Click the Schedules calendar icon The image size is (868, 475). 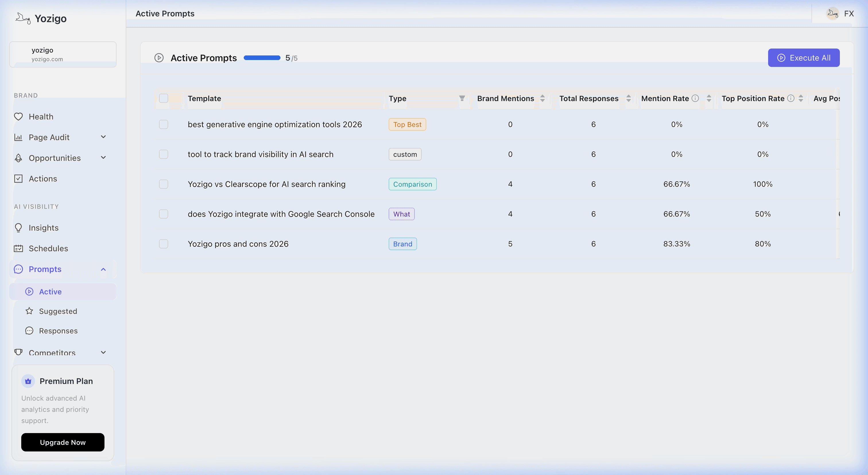pyautogui.click(x=18, y=248)
